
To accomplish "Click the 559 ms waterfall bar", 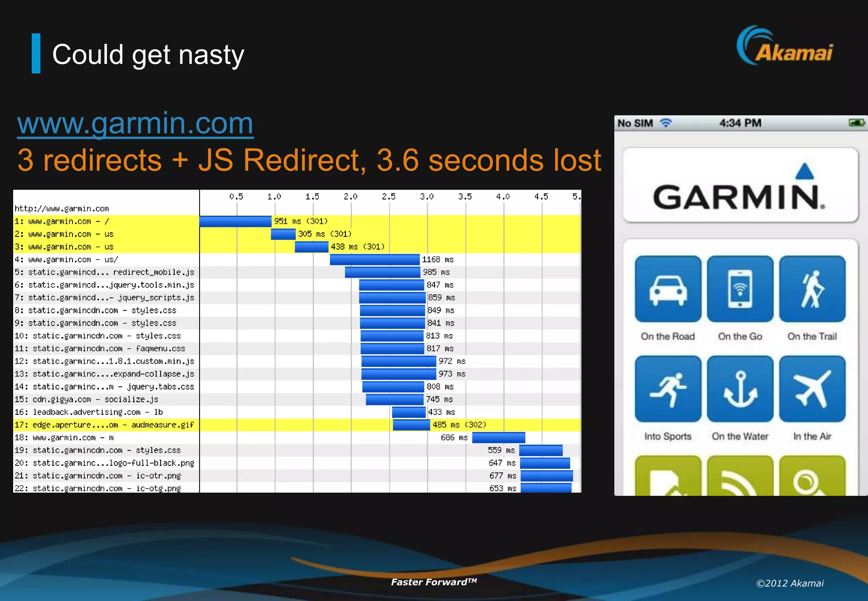I will point(541,450).
